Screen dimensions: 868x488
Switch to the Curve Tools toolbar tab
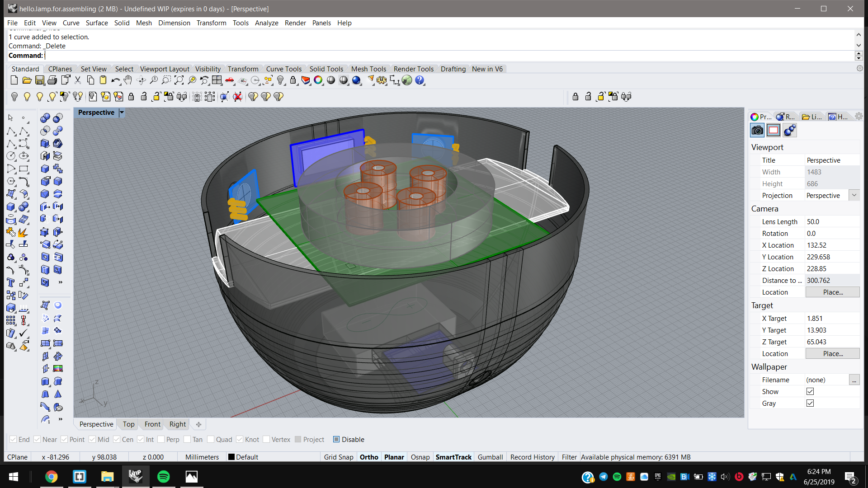click(283, 69)
